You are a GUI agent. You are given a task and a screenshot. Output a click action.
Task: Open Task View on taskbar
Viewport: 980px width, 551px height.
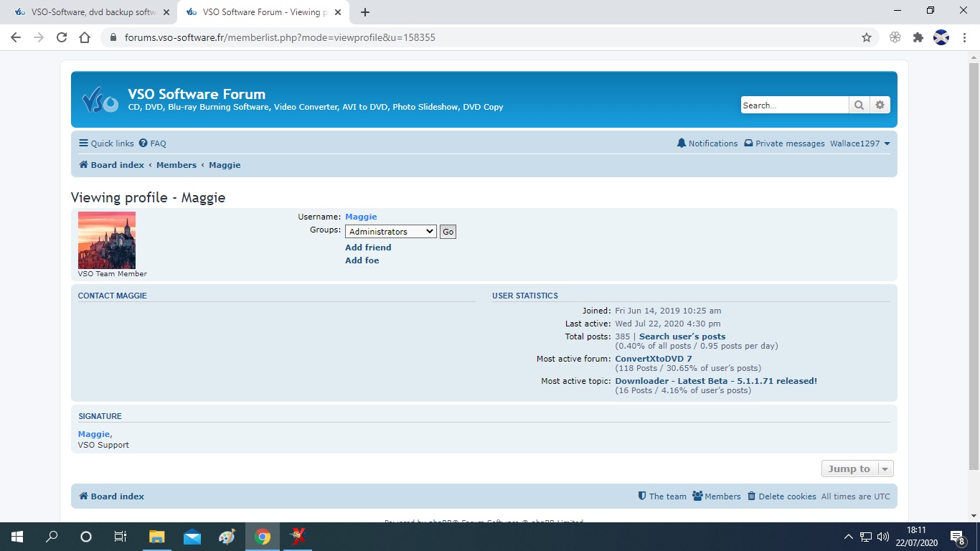click(x=121, y=537)
